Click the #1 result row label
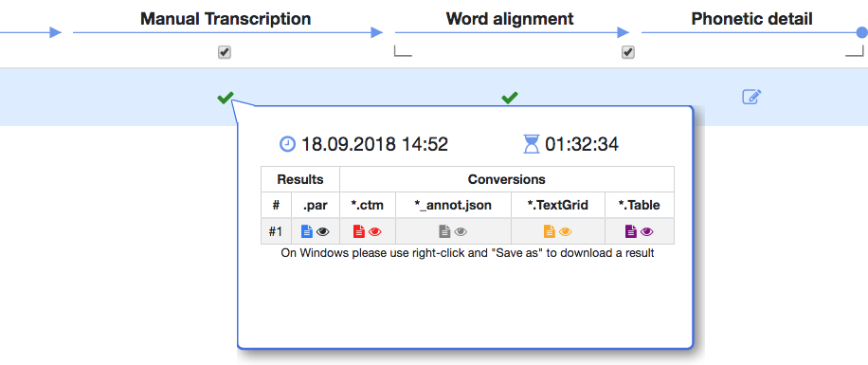 [276, 231]
